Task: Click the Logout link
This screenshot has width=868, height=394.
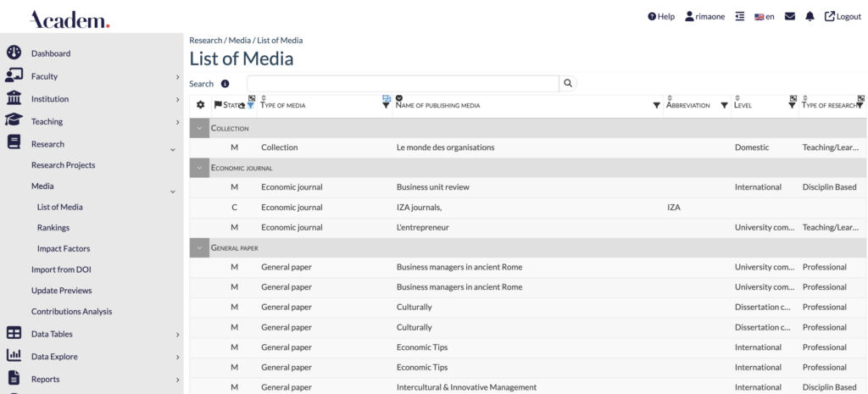Action: [x=843, y=17]
